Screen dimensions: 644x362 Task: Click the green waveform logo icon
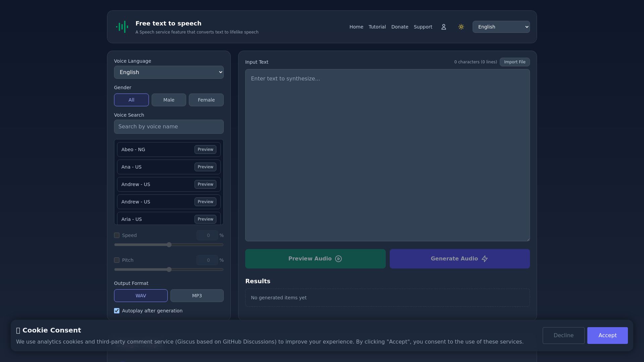(x=122, y=27)
